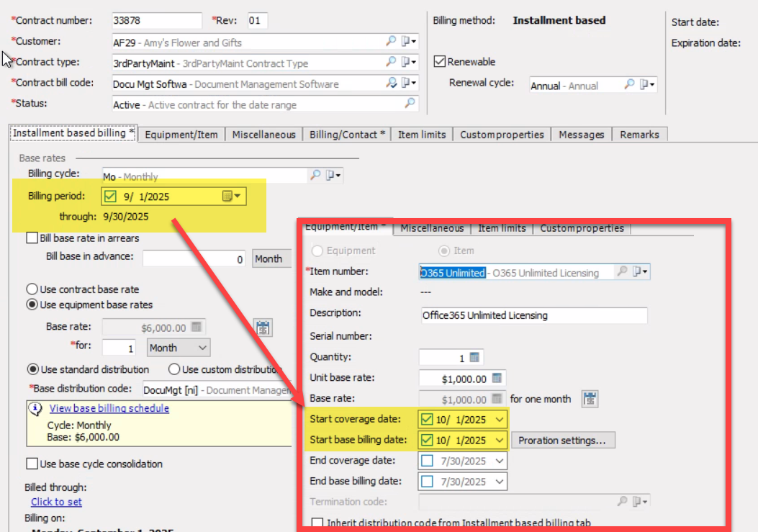This screenshot has width=758, height=532.
Task: Click the Status field lookup magnifier
Action: [410, 103]
